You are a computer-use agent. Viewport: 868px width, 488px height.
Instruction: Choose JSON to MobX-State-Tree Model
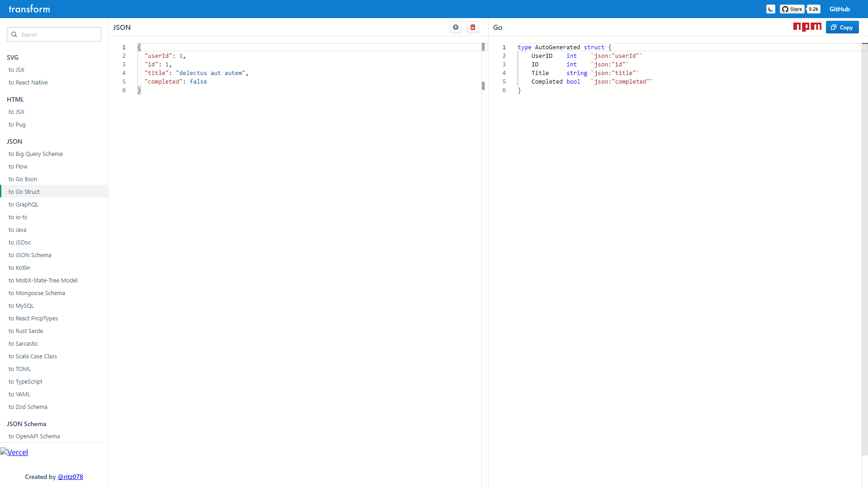54,280
